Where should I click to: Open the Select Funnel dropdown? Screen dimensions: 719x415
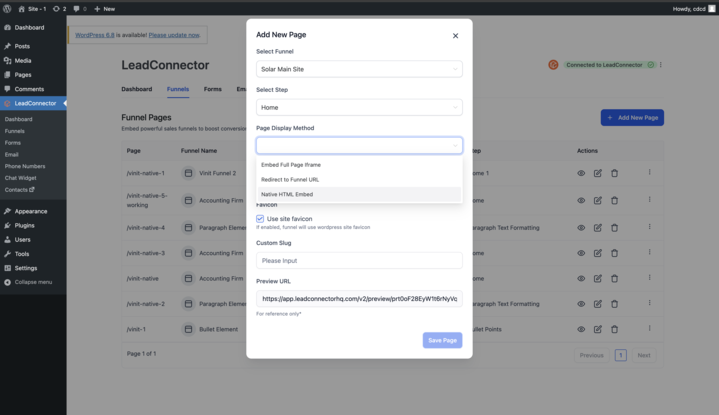(x=359, y=70)
